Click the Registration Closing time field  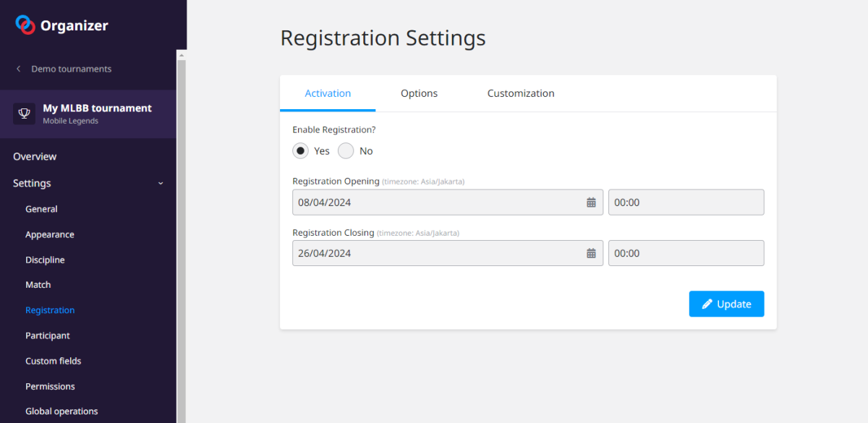[686, 253]
